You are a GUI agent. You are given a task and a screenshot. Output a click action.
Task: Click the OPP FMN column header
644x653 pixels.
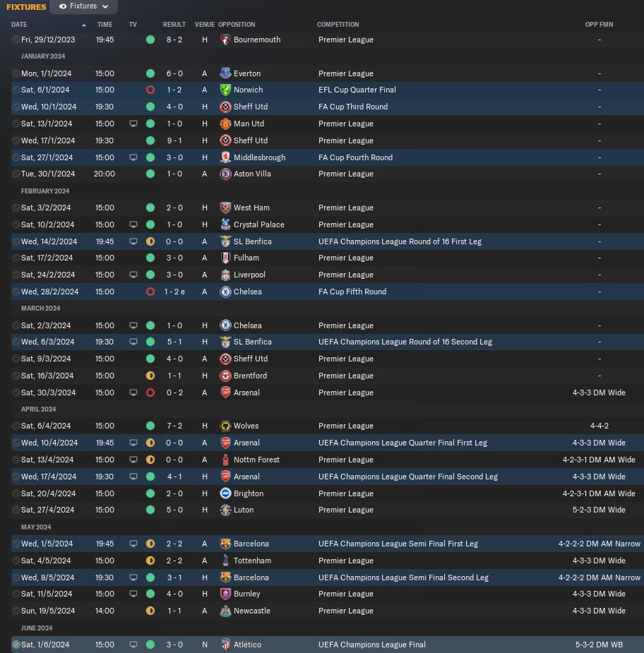pyautogui.click(x=599, y=25)
